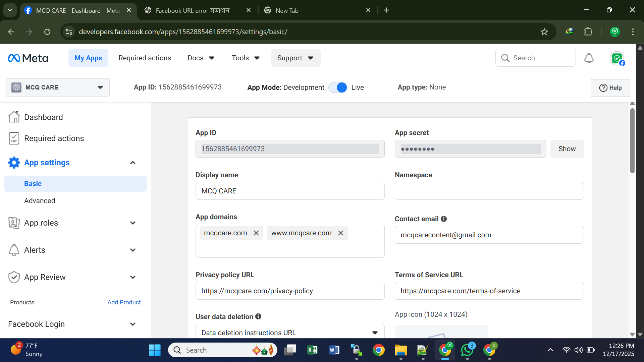Open the Tools dropdown menu

point(246,58)
